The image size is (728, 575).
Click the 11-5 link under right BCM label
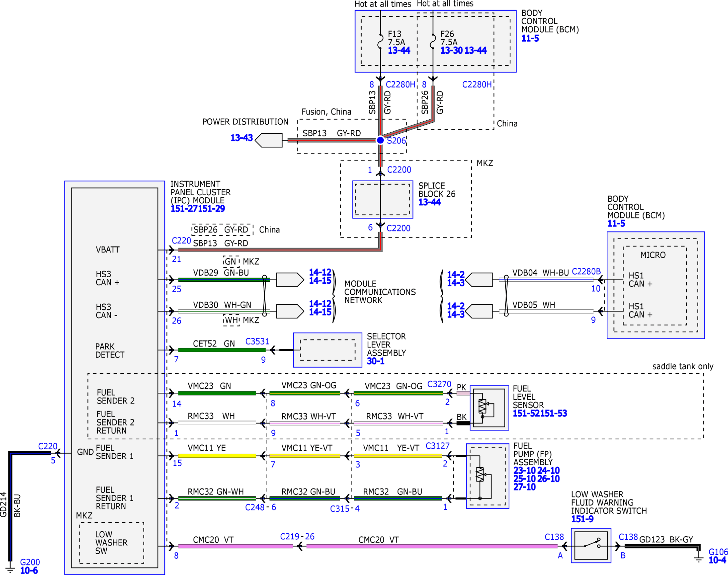[616, 224]
